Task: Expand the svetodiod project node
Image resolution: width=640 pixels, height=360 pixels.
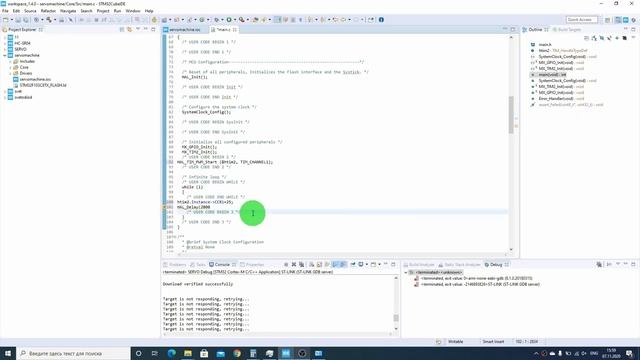Action: 5,97
